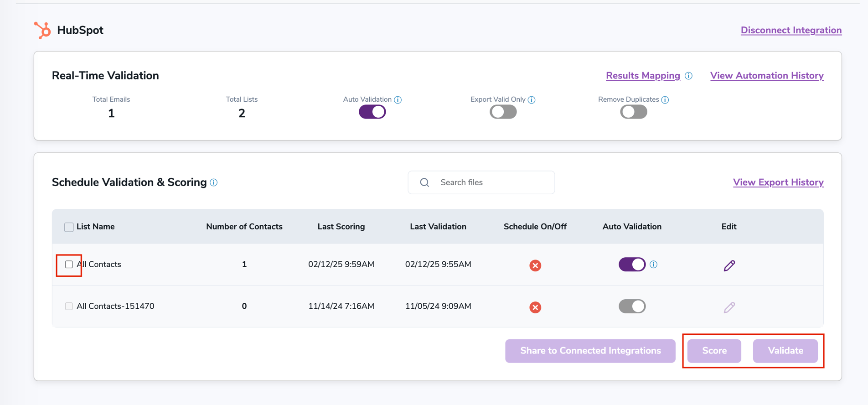868x405 pixels.
Task: Click info icon beside All Contacts auto validation toggle
Action: coord(653,265)
